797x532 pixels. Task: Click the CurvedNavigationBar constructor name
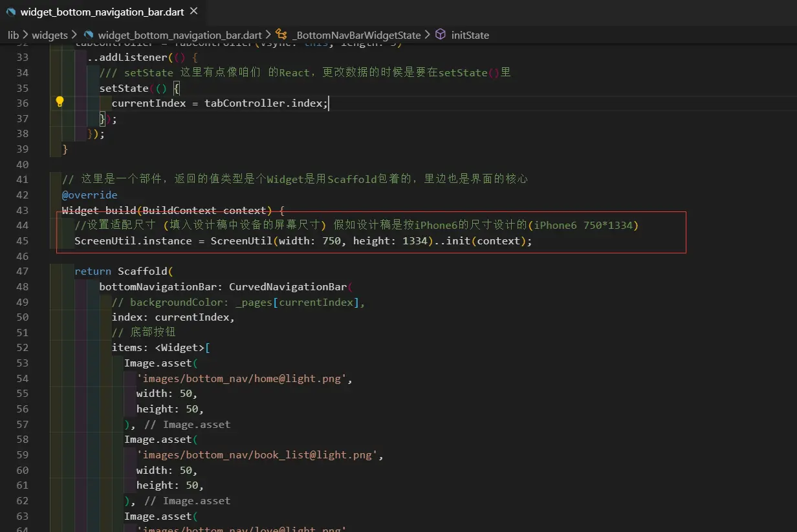tap(287, 286)
